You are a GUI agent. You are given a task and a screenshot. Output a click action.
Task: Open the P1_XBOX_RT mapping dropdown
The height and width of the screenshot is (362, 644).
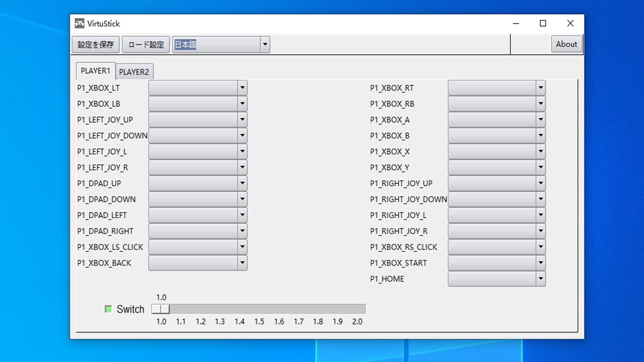pos(541,87)
